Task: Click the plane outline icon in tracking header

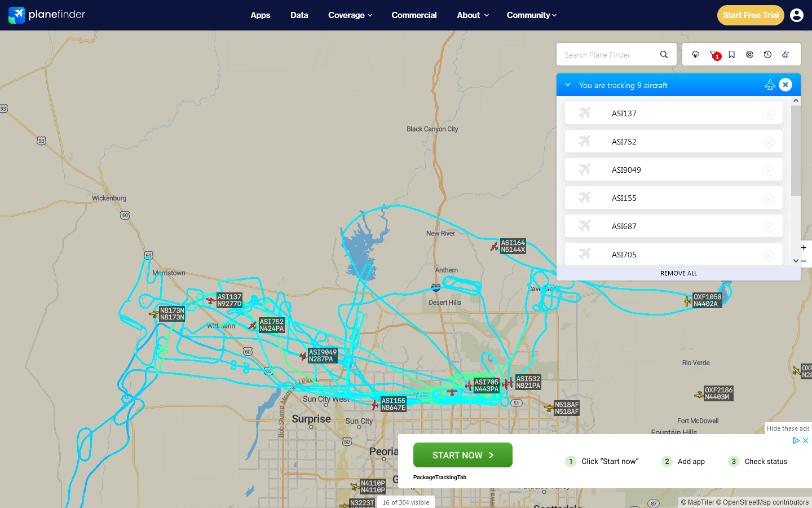Action: tap(770, 85)
